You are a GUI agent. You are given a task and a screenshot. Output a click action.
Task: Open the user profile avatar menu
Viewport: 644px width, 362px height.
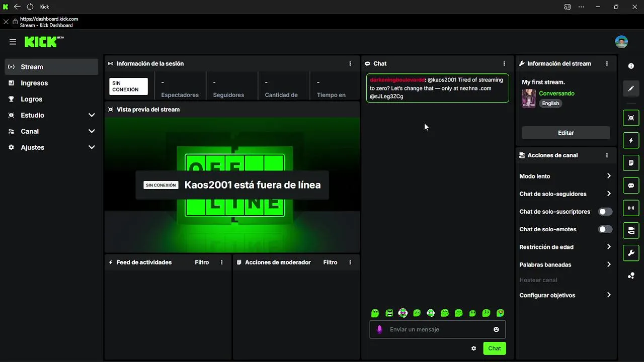tap(621, 42)
